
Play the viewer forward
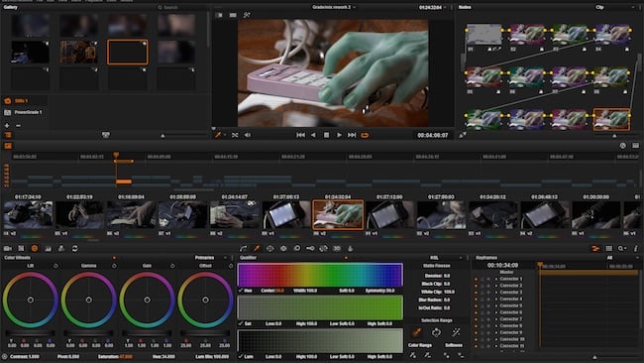click(x=339, y=135)
